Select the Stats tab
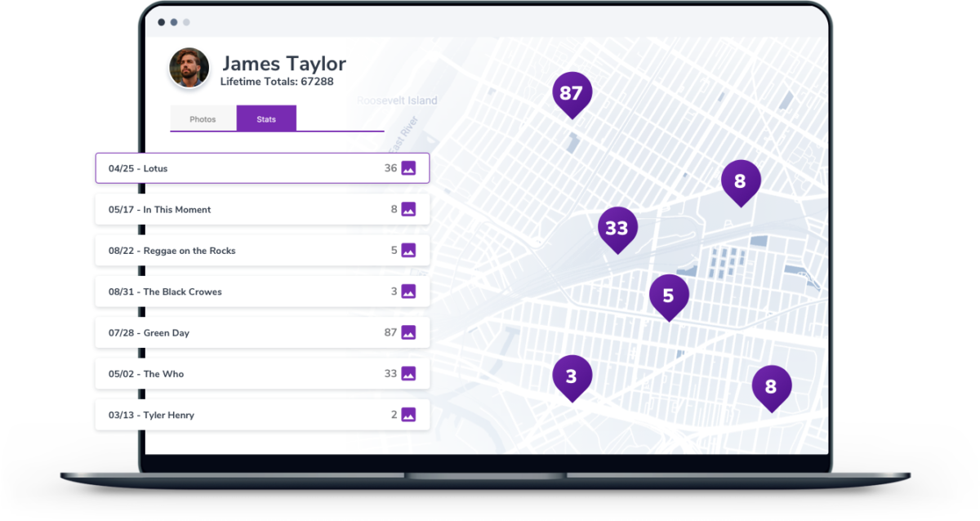 click(x=266, y=118)
